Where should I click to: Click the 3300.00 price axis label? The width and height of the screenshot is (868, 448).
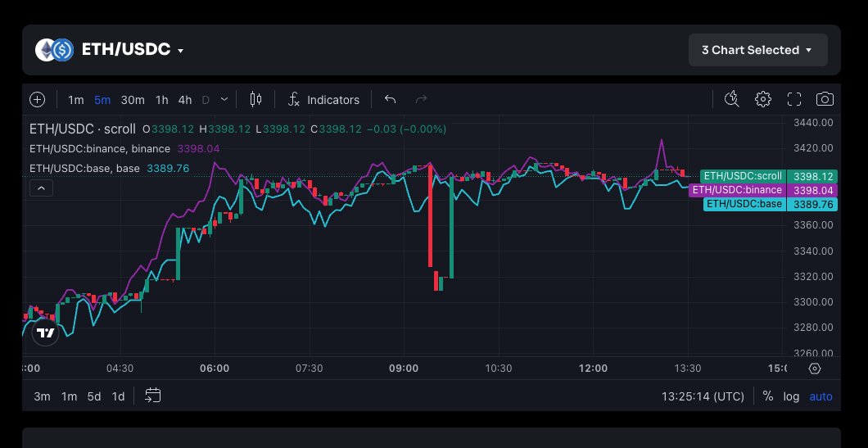coord(813,301)
